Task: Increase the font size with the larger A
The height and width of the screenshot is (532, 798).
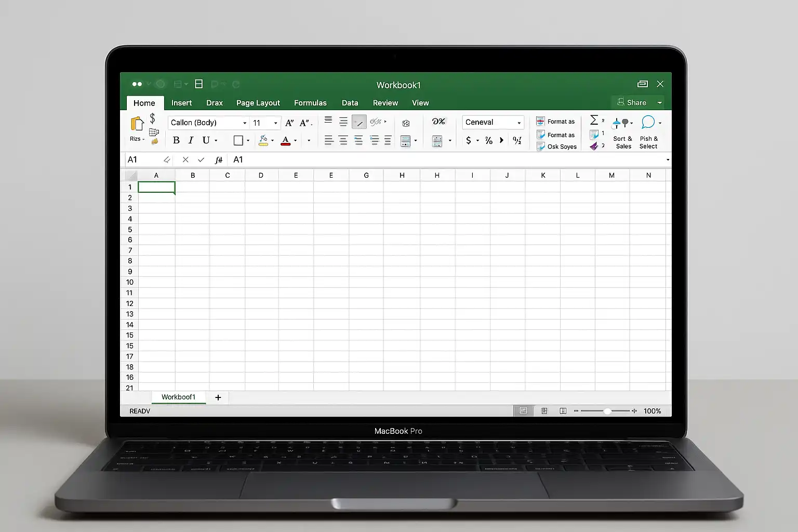Action: coord(289,123)
